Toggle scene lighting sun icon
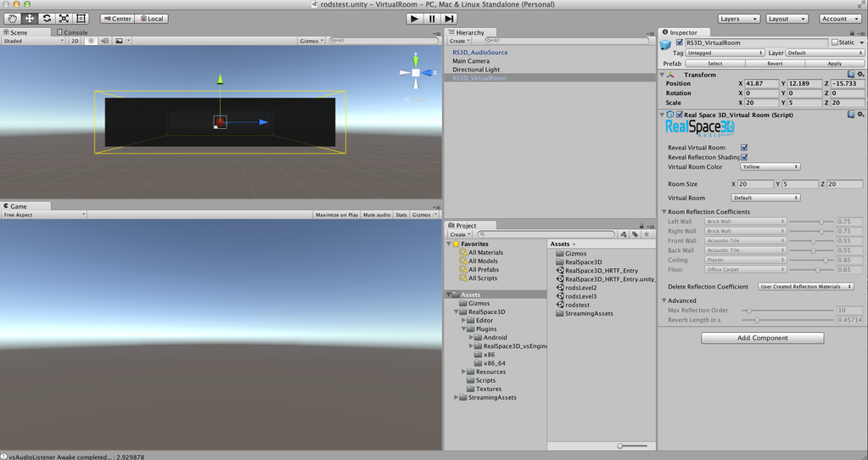 (91, 41)
